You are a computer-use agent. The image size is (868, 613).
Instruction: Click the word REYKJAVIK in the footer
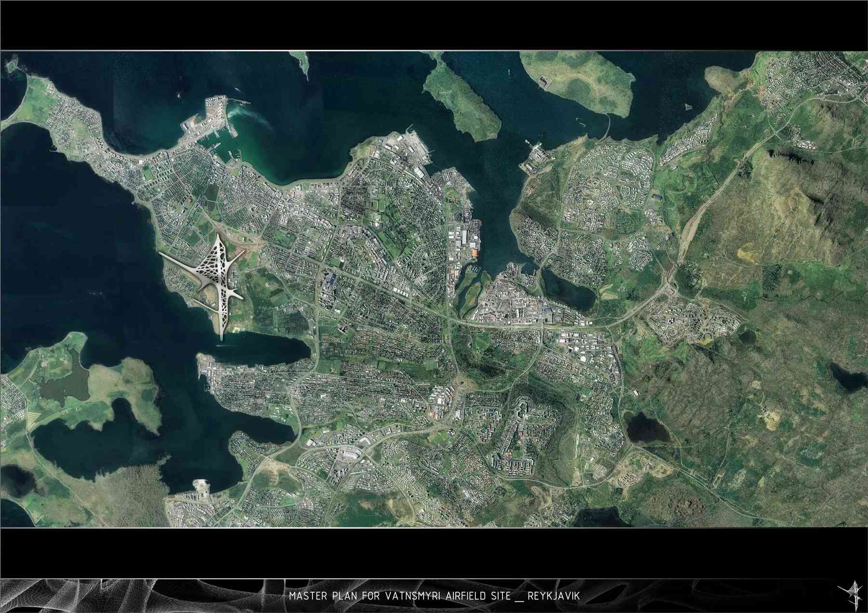tap(554, 597)
